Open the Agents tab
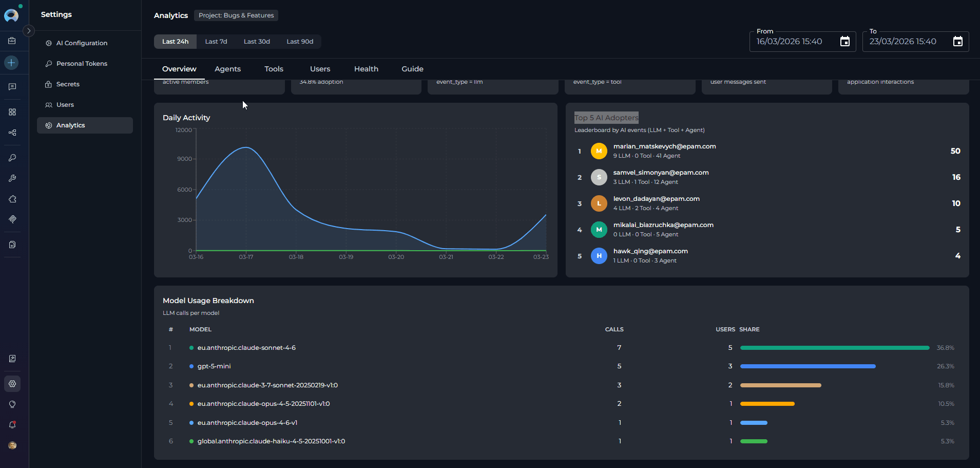The image size is (980, 468). pos(227,68)
